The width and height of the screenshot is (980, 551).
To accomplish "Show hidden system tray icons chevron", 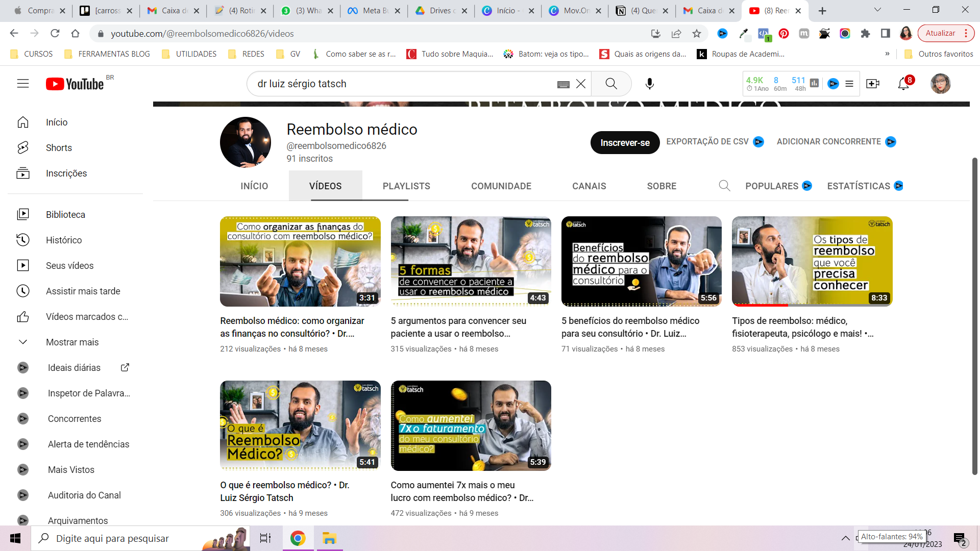I will coord(845,538).
